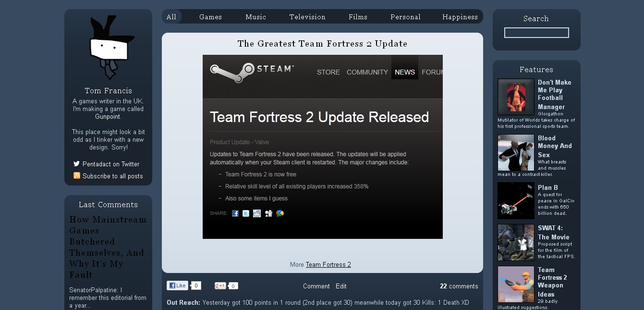
Task: Open the Music category tab
Action: (x=255, y=17)
